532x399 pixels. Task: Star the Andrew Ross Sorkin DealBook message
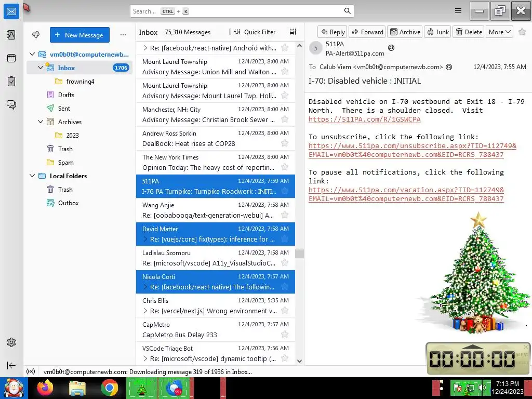(285, 143)
